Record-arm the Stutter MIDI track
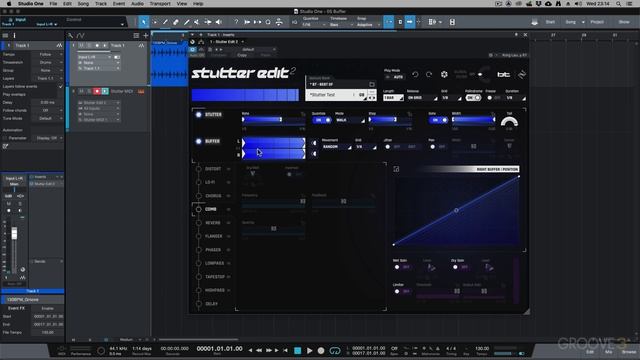 coord(97,91)
